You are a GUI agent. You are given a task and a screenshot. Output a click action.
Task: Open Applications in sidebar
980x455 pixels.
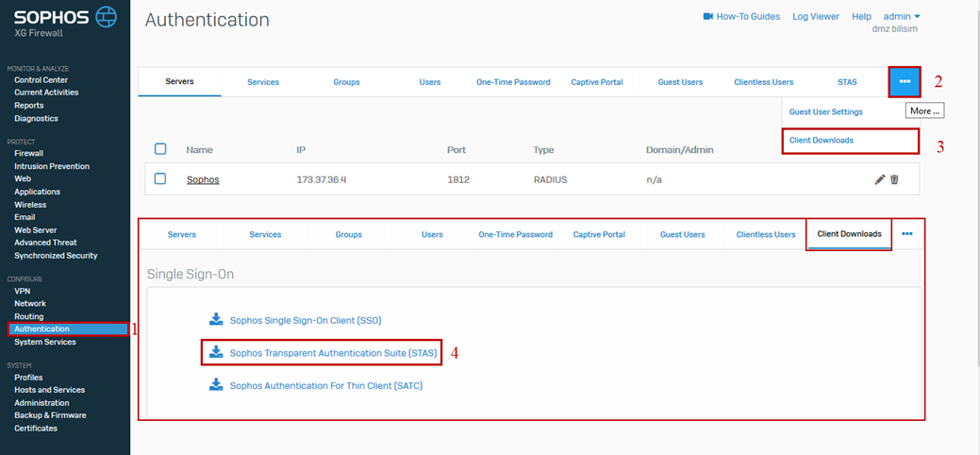[x=38, y=193]
